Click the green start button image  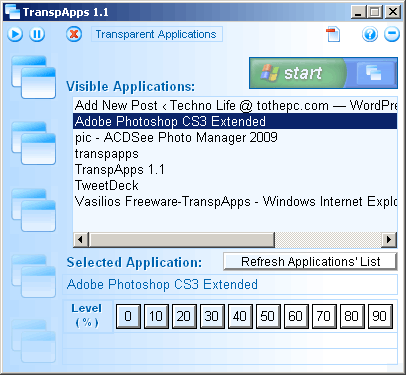click(298, 73)
